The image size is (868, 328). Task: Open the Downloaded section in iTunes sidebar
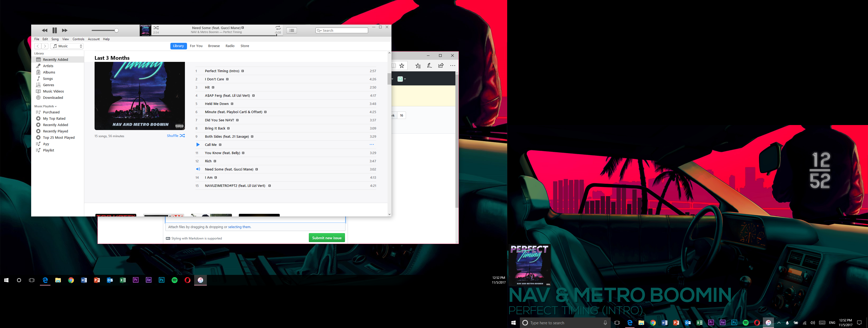pyautogui.click(x=53, y=98)
